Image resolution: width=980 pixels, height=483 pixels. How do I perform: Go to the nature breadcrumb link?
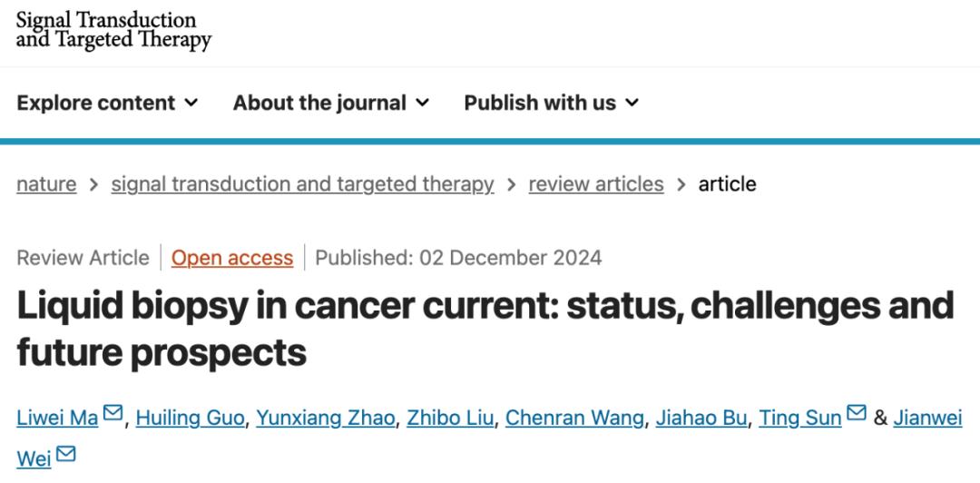46,184
